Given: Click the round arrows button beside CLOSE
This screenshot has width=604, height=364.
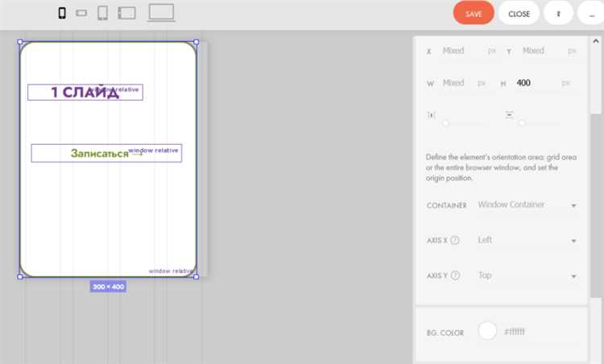Looking at the screenshot, I should tap(558, 14).
